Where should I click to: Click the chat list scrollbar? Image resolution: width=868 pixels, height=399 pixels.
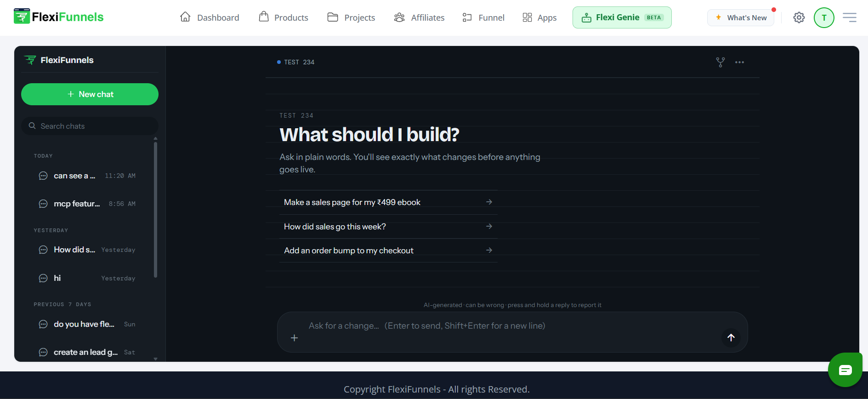coord(155,210)
